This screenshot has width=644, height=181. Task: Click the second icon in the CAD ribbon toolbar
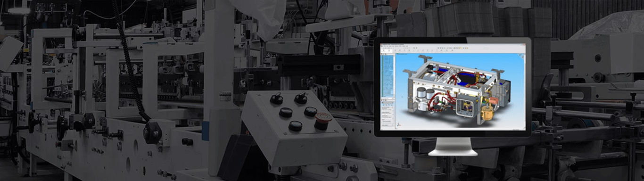(388, 50)
